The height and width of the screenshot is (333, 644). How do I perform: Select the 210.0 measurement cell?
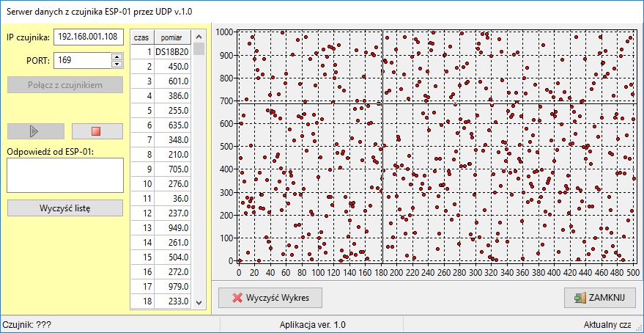click(x=172, y=155)
